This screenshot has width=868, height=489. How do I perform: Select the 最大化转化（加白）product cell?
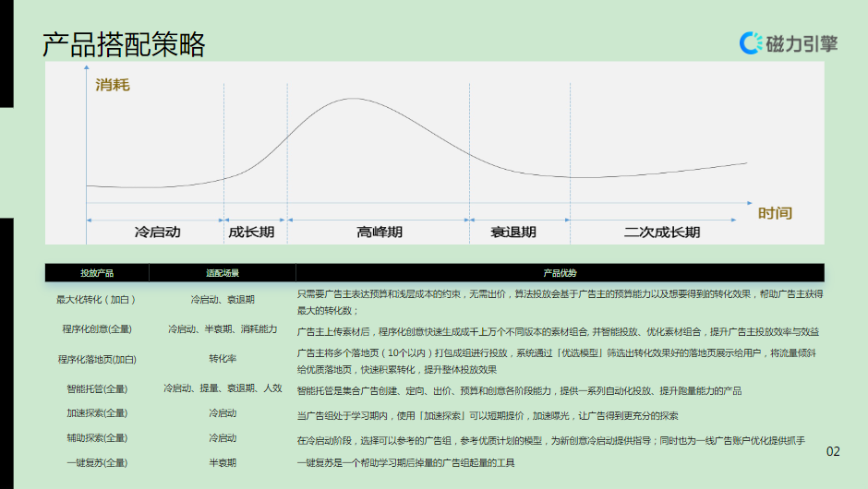97,300
